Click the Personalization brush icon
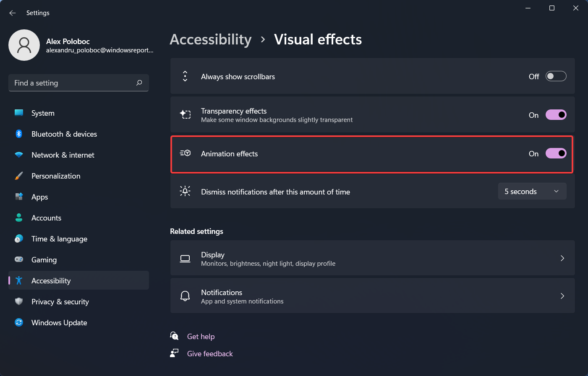Image resolution: width=588 pixels, height=376 pixels. pos(19,176)
